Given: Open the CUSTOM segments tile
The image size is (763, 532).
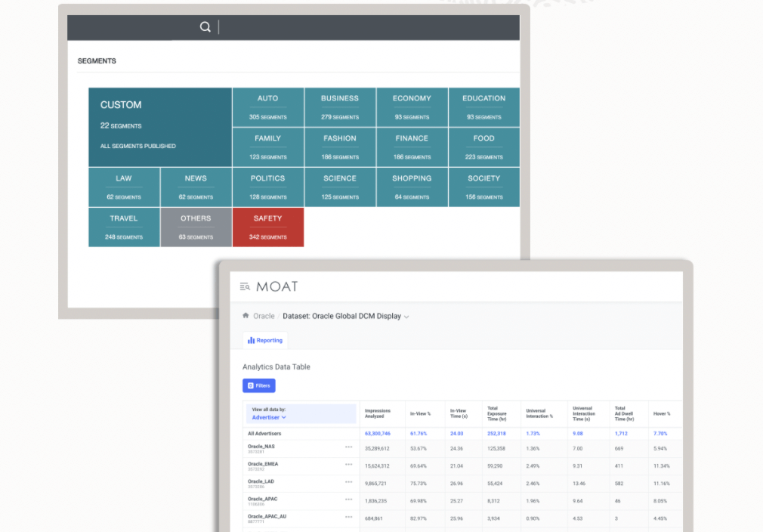Looking at the screenshot, I should click(160, 127).
